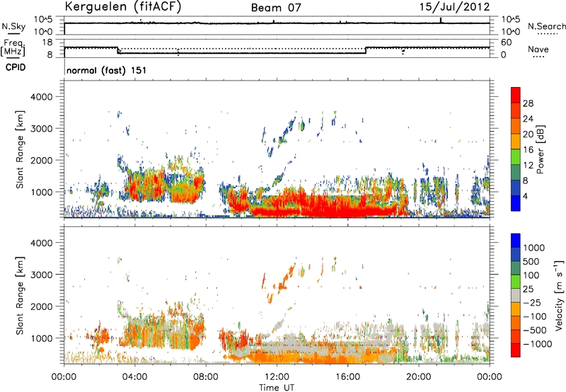Click the 'normal (fast) 151' text
This screenshot has width=566, height=392.
(x=107, y=70)
